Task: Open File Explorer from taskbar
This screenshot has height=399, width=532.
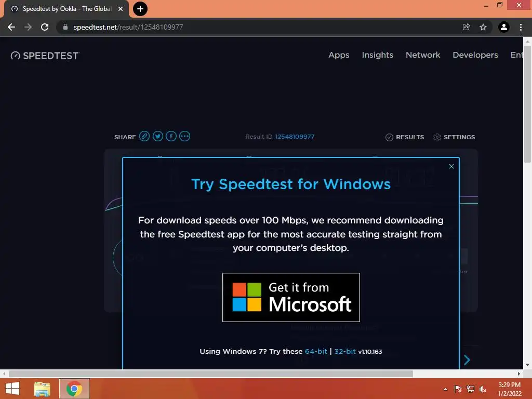Action: pos(42,389)
